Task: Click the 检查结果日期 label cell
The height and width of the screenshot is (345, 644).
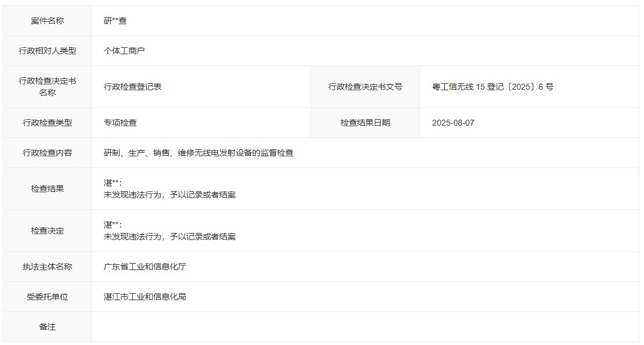Action: (365, 123)
